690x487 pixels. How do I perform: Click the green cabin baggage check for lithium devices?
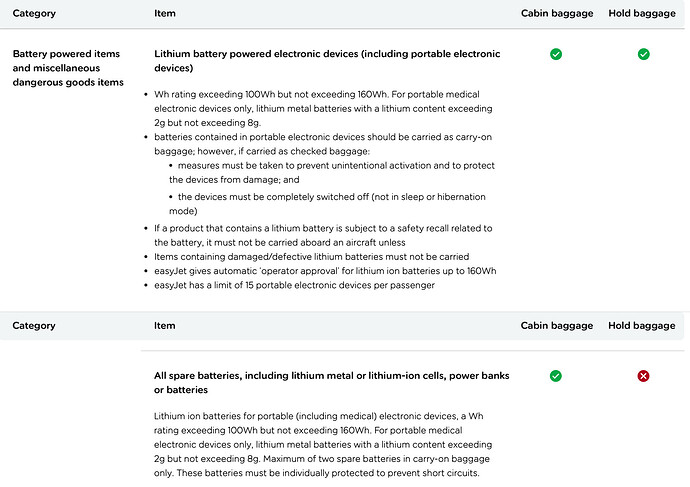click(x=556, y=54)
